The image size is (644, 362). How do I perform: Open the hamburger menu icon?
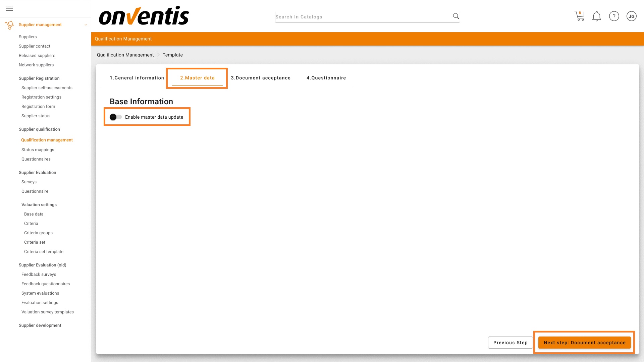click(x=9, y=9)
